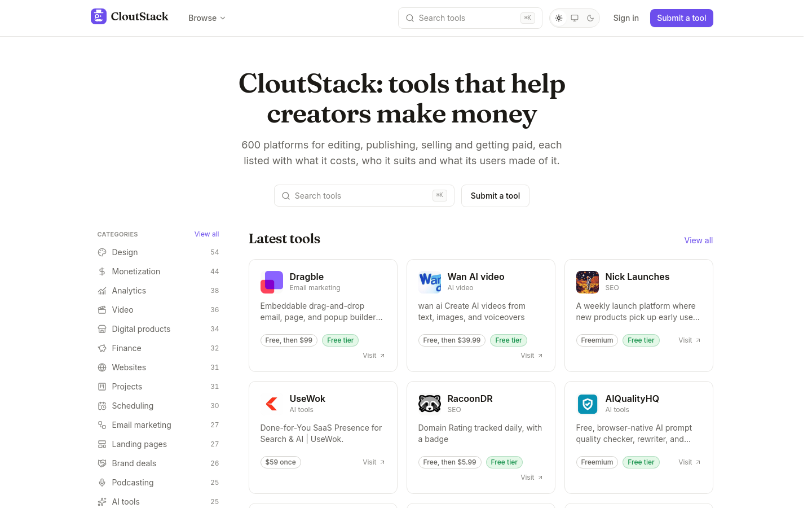
Task: Open the Monetization category
Action: (158, 271)
